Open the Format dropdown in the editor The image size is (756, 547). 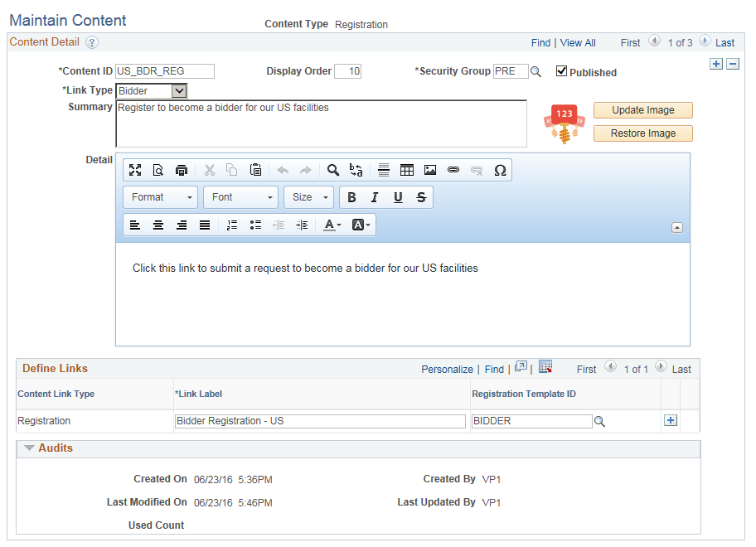pos(160,197)
